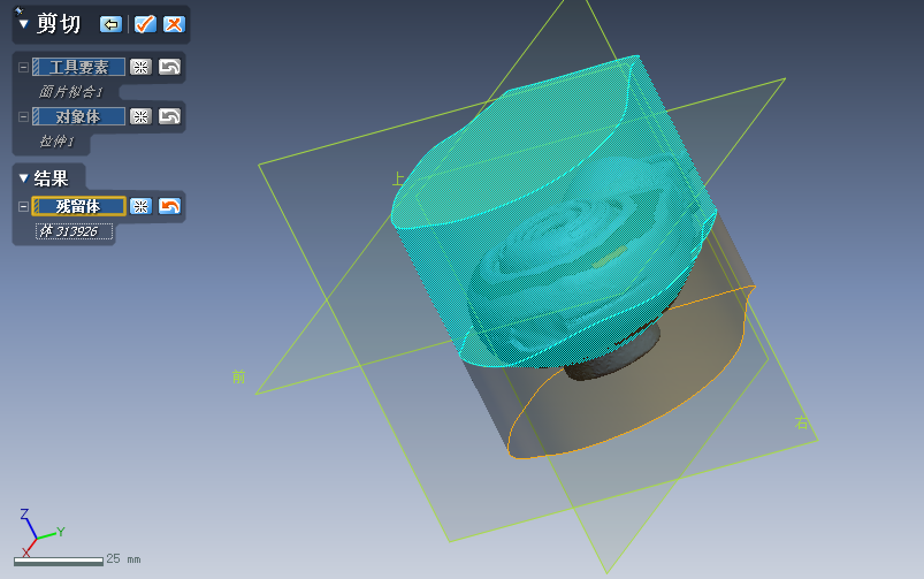Collapse the 残留体 list with minus box

pyautogui.click(x=24, y=206)
